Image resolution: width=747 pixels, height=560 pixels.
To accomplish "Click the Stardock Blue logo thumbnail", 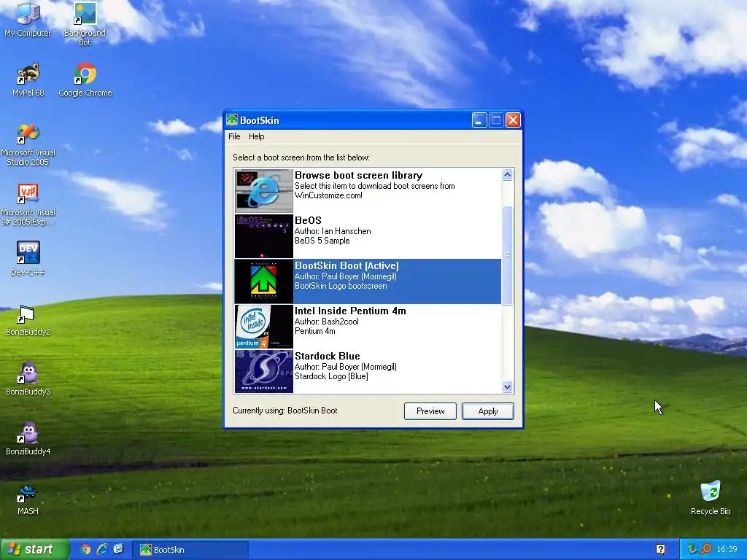I will [264, 371].
